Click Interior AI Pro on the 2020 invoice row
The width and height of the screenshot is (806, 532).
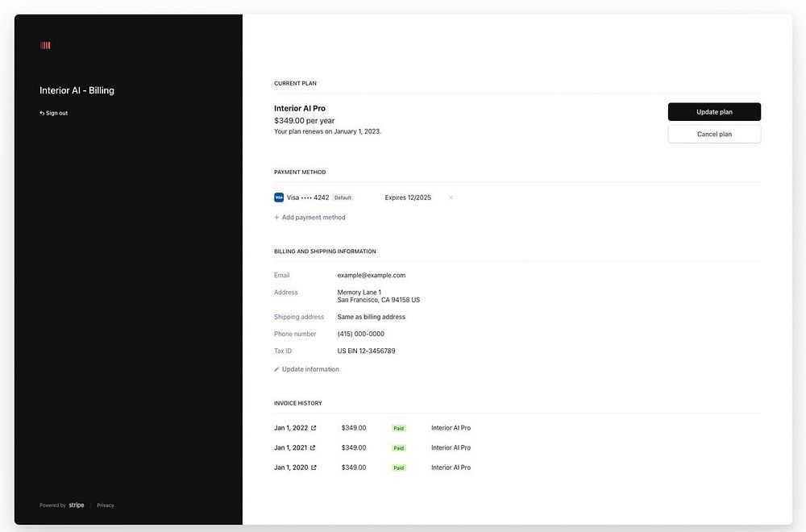pyautogui.click(x=451, y=468)
